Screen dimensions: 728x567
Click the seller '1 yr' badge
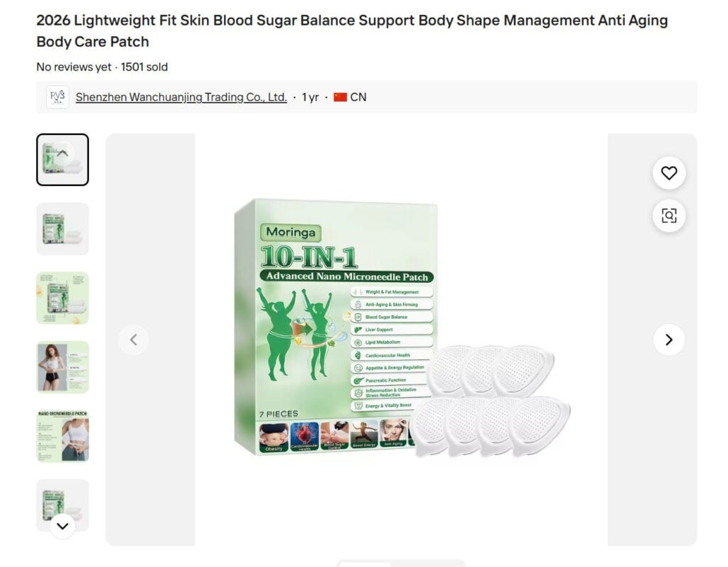pos(310,97)
